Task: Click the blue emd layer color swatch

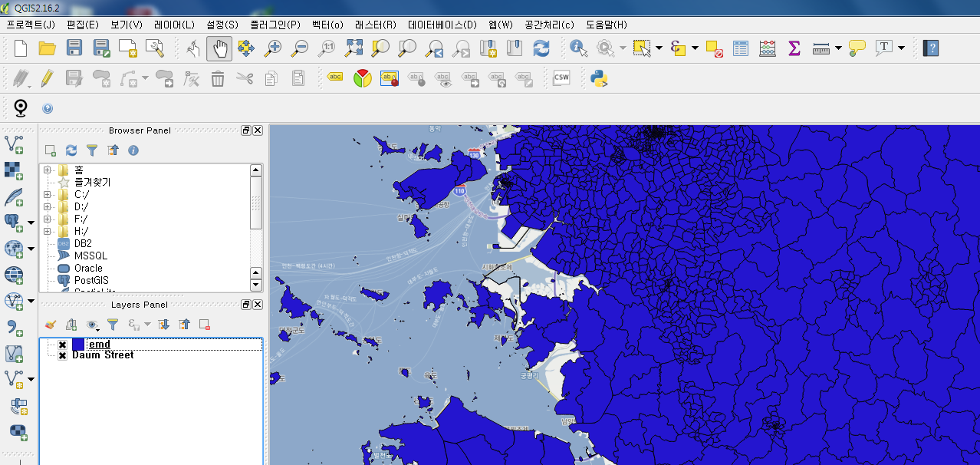Action: [x=78, y=345]
